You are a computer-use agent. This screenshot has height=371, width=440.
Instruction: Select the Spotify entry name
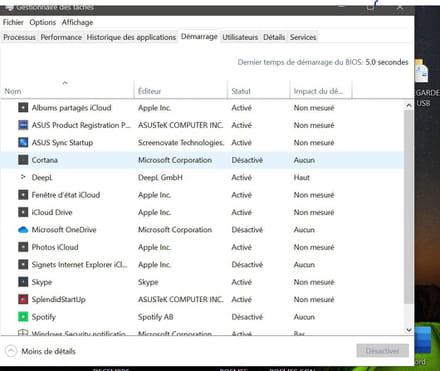click(x=44, y=317)
